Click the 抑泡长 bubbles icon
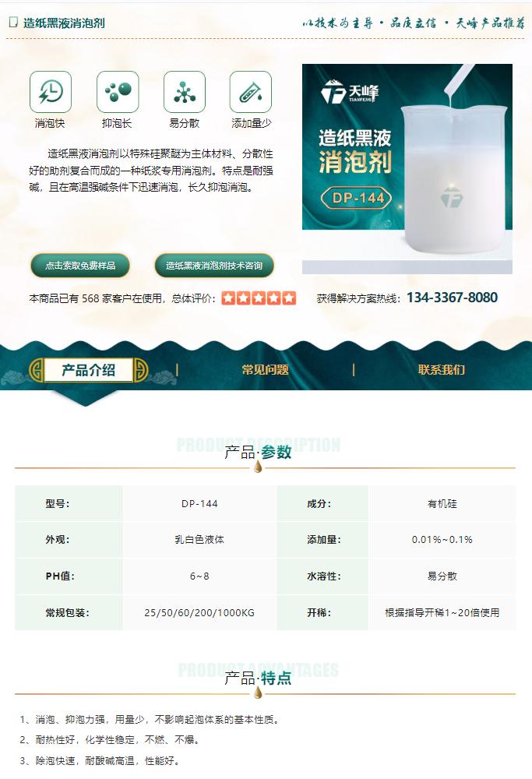 118,92
